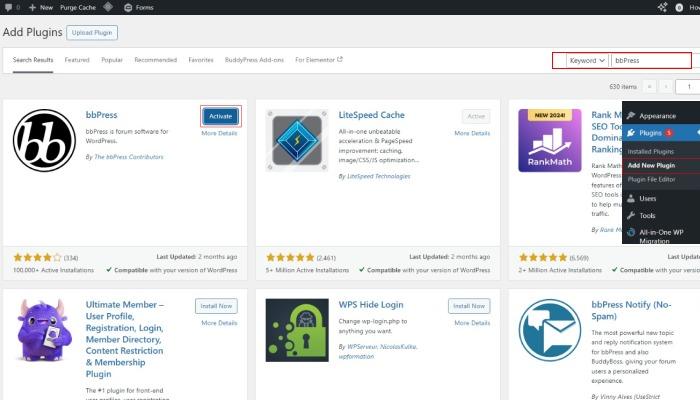Open Users in the sidebar menu
The image size is (700, 400).
click(x=647, y=199)
